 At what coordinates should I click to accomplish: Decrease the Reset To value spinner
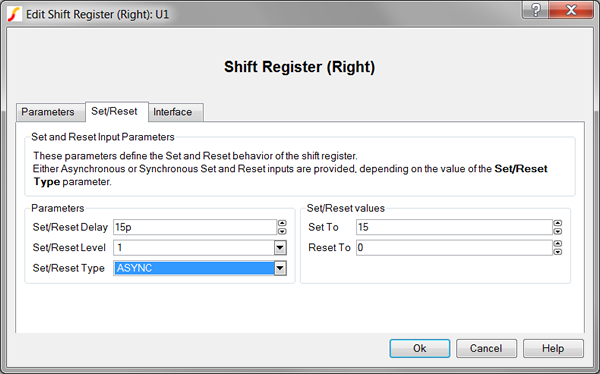pyautogui.click(x=558, y=252)
